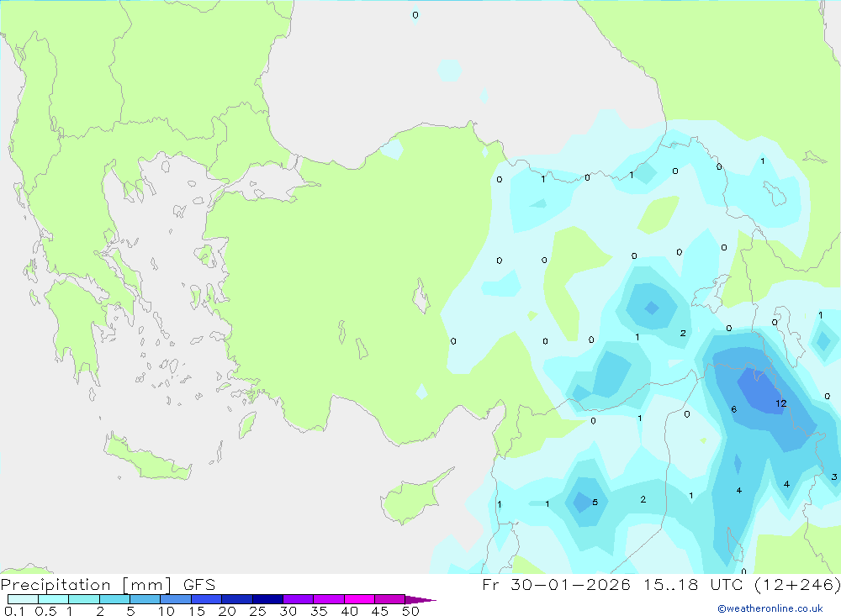Click the purple arrow tip above 50 mm
841x616 pixels.
(420, 599)
